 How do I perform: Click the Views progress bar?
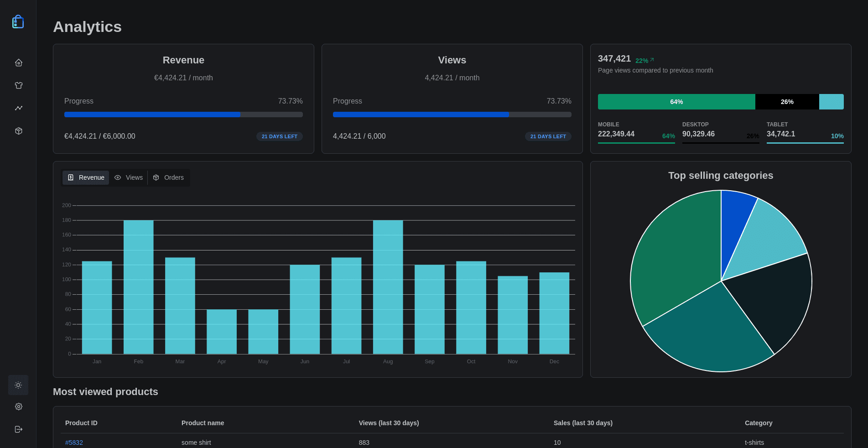(452, 115)
